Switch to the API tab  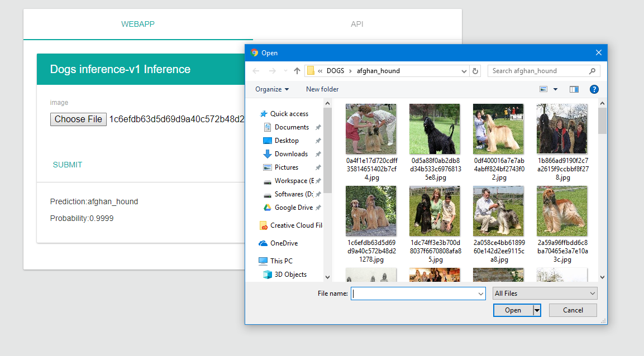tap(357, 24)
